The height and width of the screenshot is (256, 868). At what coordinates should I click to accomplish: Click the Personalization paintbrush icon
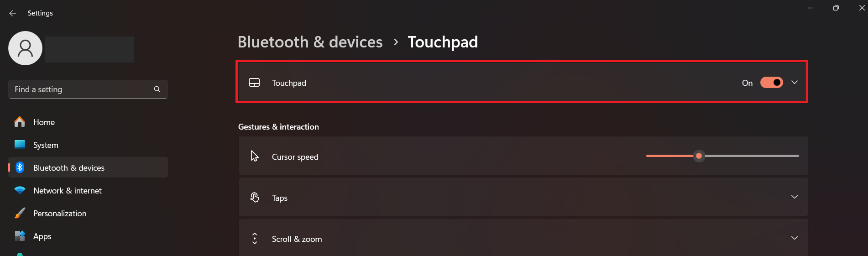point(20,213)
